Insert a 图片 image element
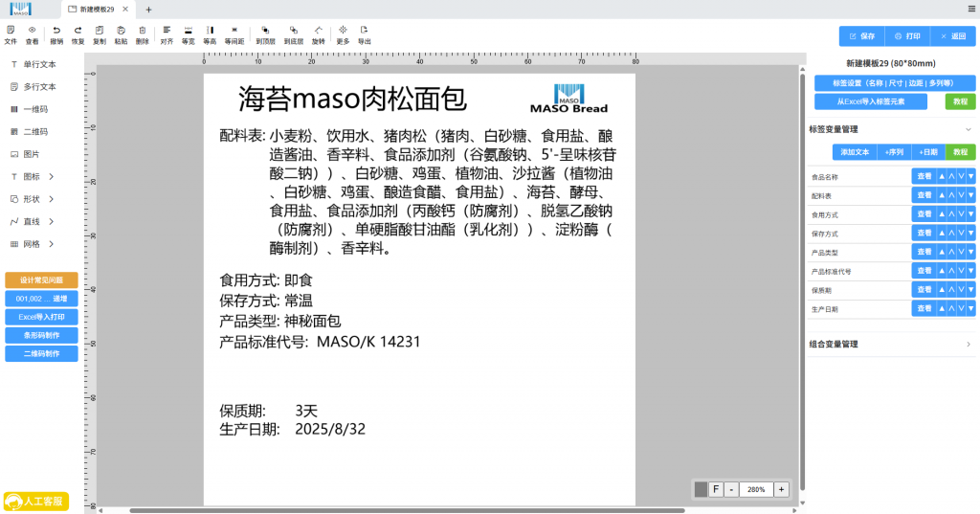980x514 pixels. pos(26,154)
